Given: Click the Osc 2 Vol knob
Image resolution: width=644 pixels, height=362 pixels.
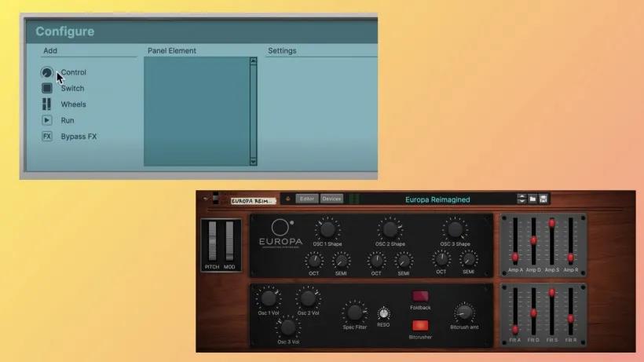Looking at the screenshot, I should [308, 299].
